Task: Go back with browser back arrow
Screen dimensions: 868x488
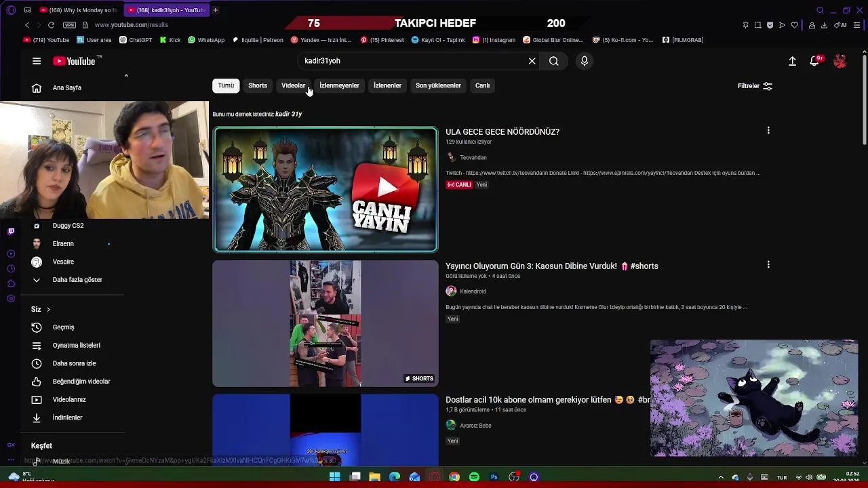Action: tap(27, 25)
